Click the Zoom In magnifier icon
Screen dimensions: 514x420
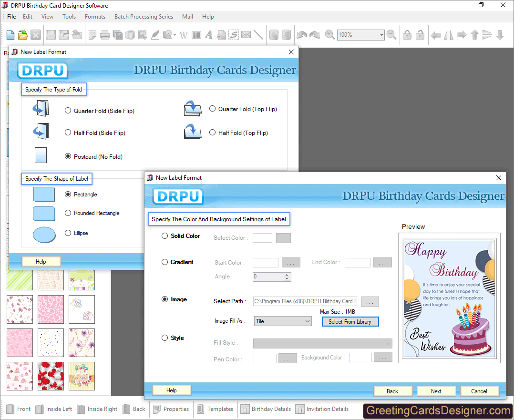point(329,35)
